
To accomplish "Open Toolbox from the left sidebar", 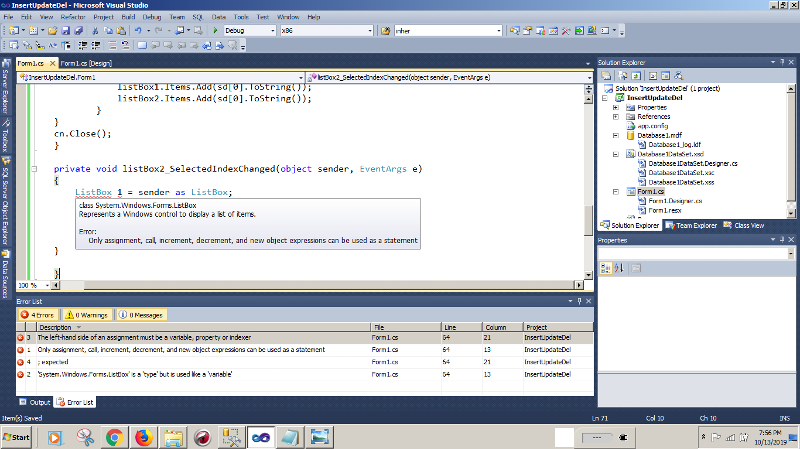I will 6,136.
